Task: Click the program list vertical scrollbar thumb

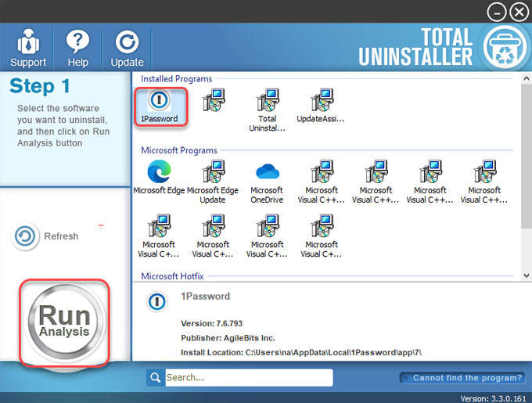Action: 527,156
